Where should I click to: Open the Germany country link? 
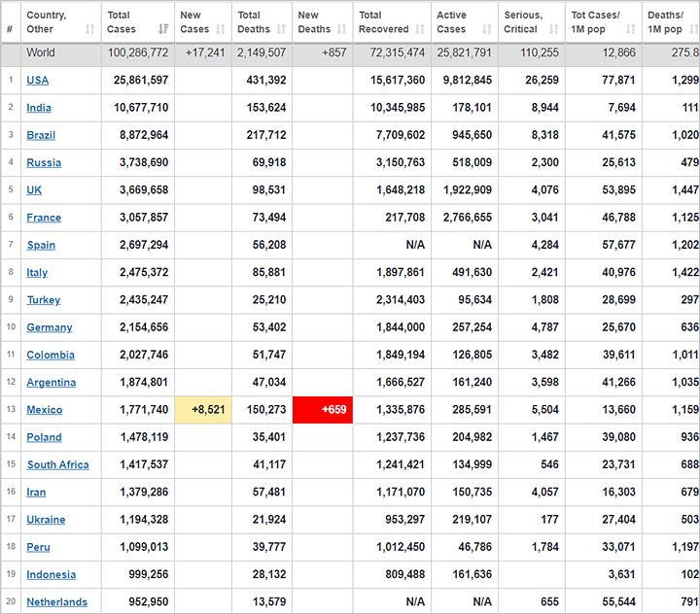click(50, 328)
